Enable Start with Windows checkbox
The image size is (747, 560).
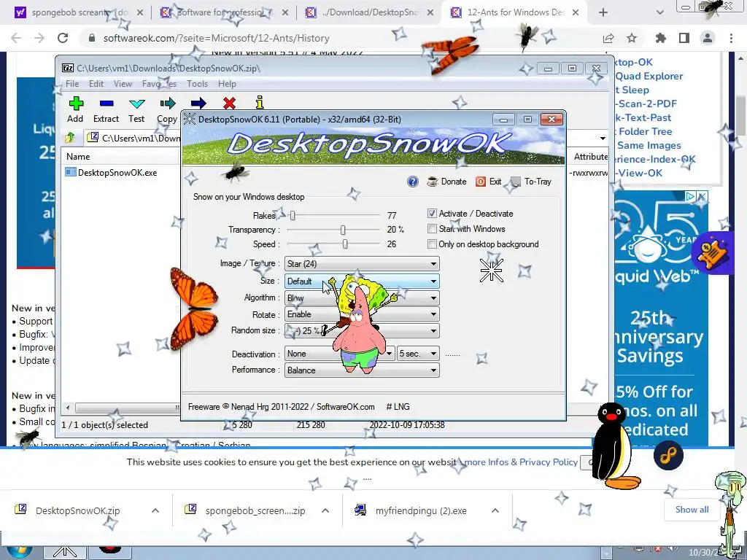[432, 229]
